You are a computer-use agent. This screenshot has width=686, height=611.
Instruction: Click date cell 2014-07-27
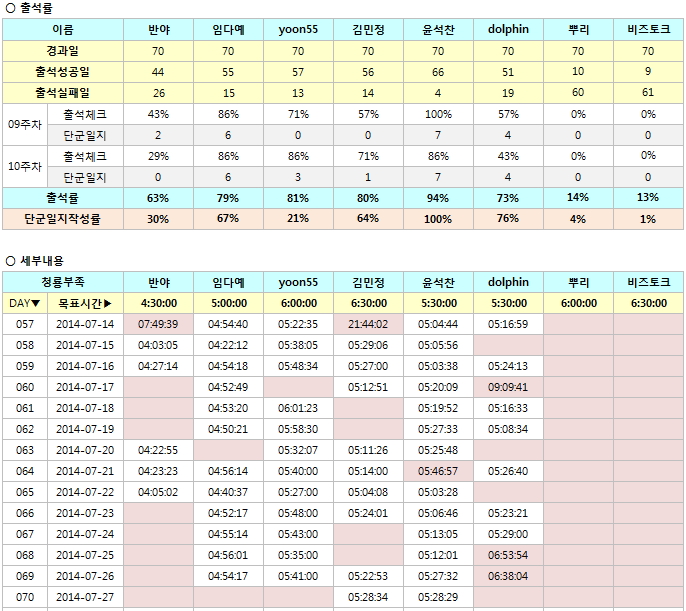point(85,597)
